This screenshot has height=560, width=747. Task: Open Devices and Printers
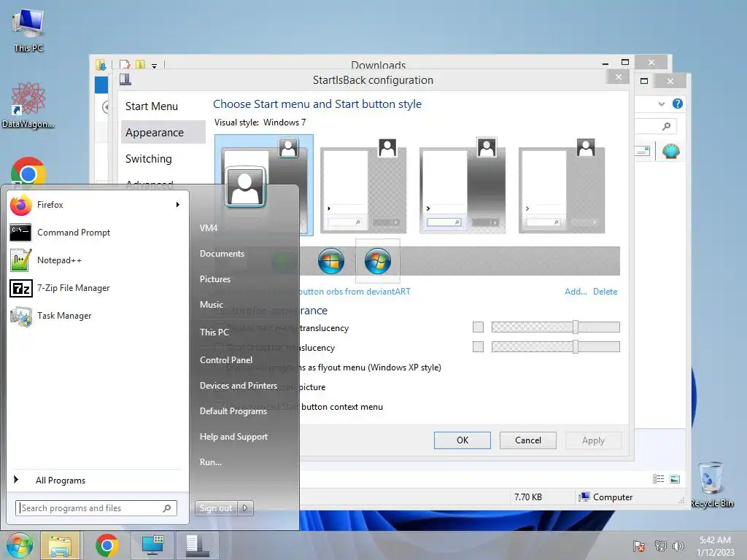point(239,386)
